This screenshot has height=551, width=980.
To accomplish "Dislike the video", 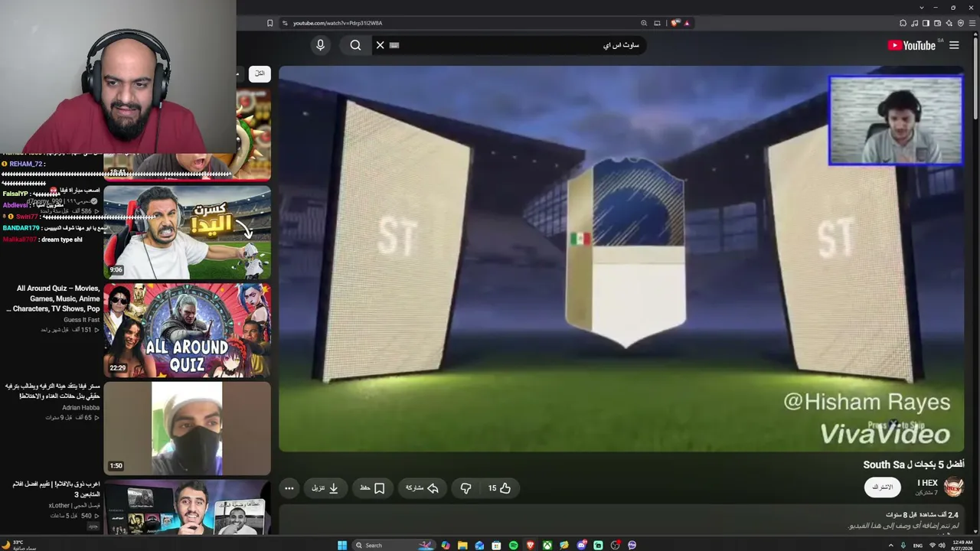I will click(465, 488).
